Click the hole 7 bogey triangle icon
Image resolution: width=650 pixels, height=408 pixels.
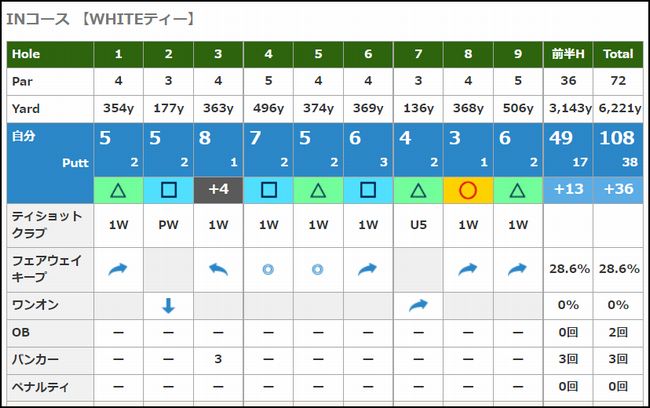click(418, 189)
